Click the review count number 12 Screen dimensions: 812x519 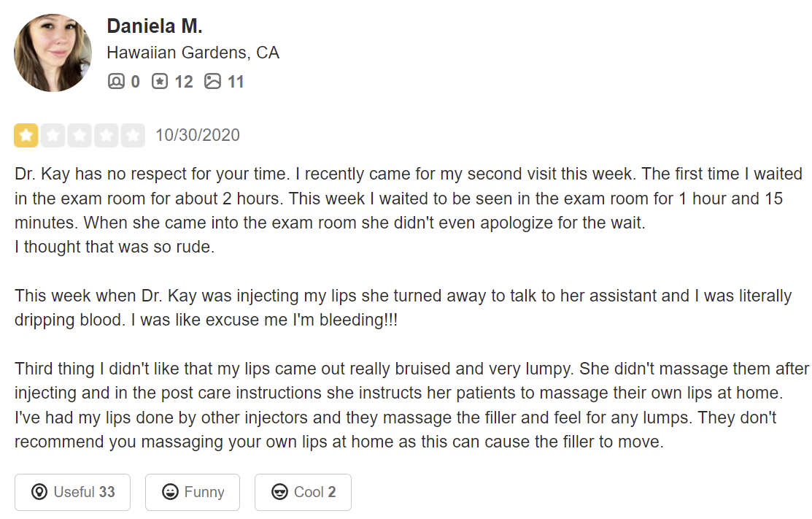[x=184, y=81]
